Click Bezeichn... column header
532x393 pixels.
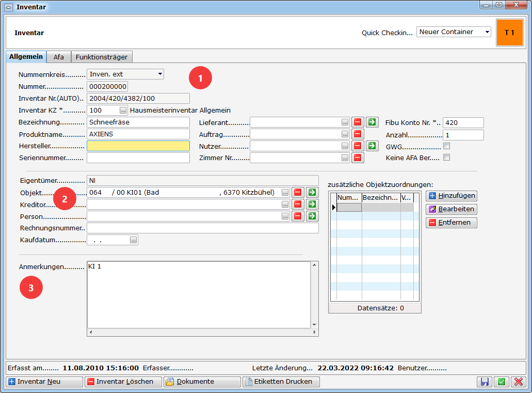click(381, 198)
